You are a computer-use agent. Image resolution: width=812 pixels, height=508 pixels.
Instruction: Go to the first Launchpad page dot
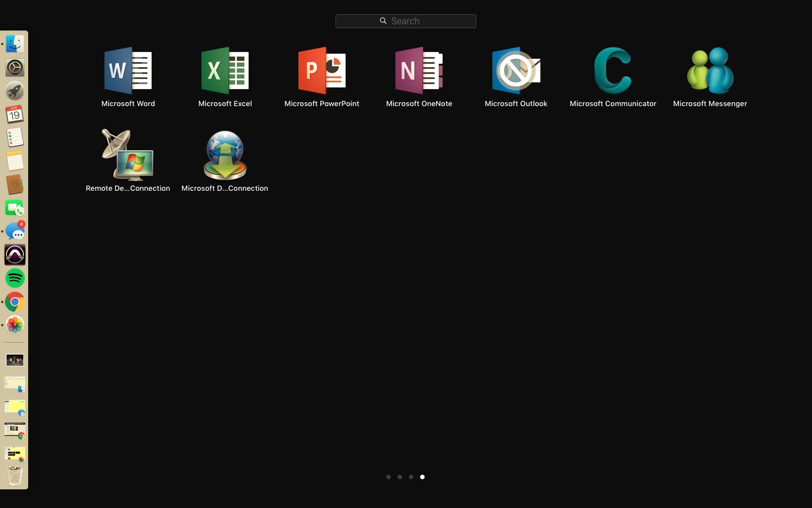coord(389,477)
